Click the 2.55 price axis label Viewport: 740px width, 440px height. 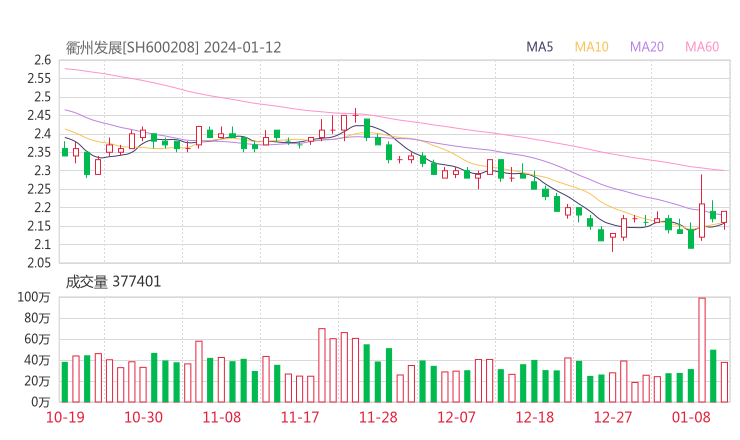click(39, 78)
